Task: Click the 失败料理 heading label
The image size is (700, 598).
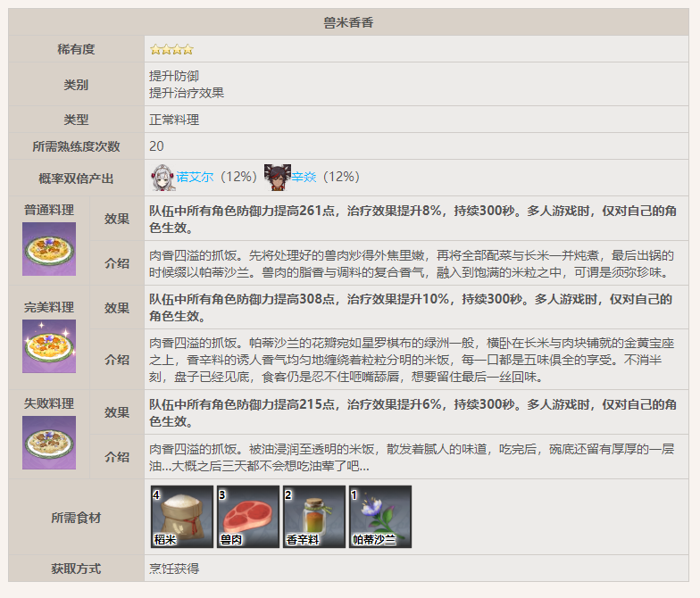Action: pyautogui.click(x=49, y=403)
